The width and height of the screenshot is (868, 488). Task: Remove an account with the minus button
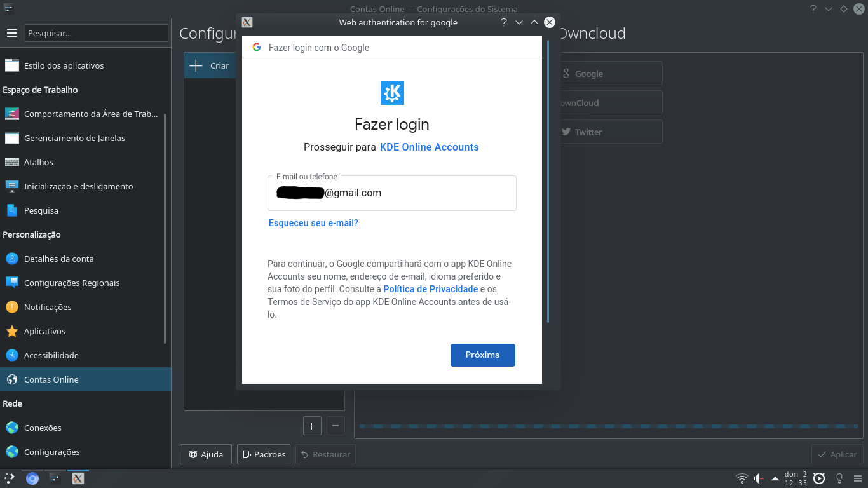tap(336, 426)
